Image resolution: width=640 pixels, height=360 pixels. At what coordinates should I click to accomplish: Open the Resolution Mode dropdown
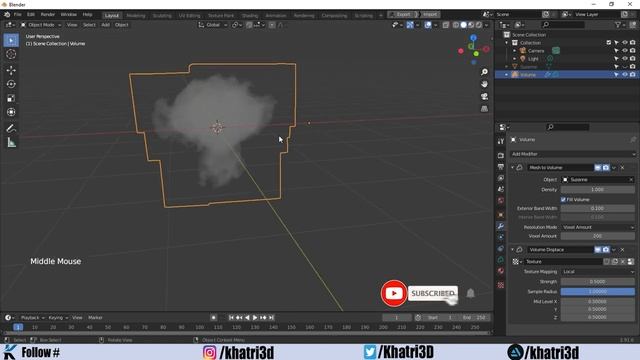tap(598, 227)
